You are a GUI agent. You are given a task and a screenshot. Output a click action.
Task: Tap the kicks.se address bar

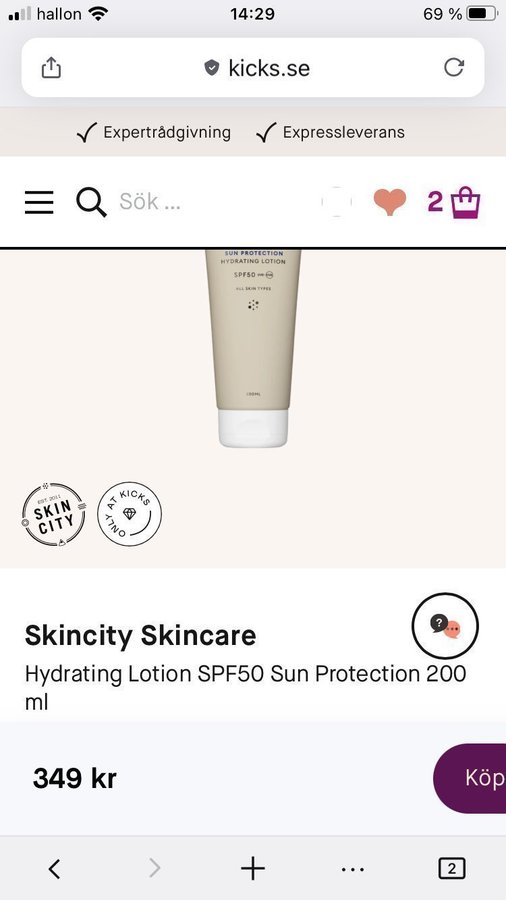click(253, 68)
